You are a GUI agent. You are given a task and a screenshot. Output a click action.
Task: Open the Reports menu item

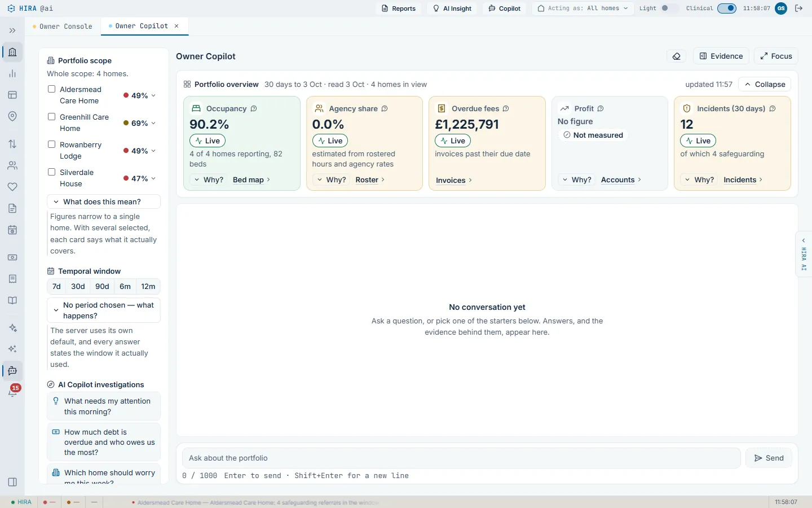pyautogui.click(x=399, y=8)
